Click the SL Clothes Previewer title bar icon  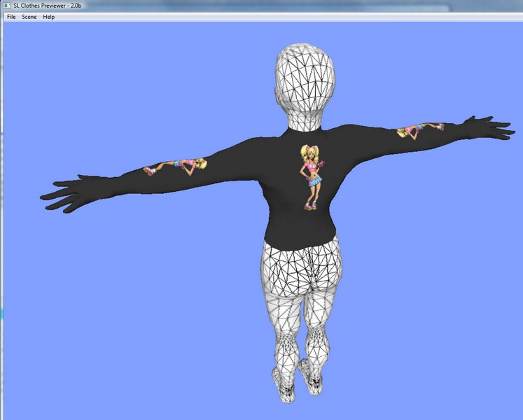point(7,6)
